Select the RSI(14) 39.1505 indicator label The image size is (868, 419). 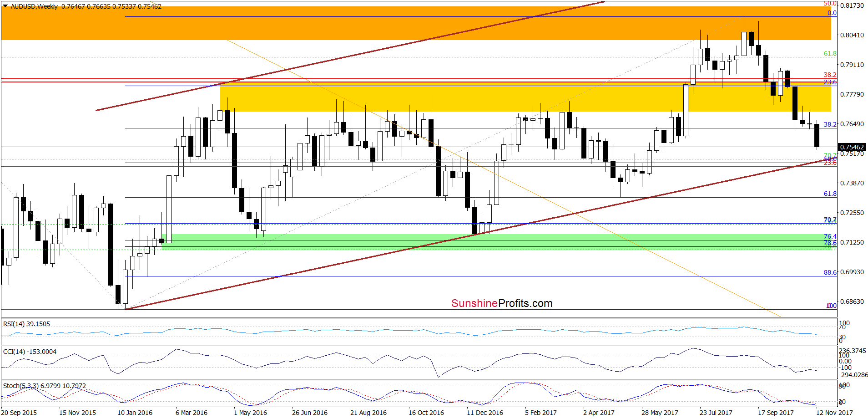coord(26,324)
